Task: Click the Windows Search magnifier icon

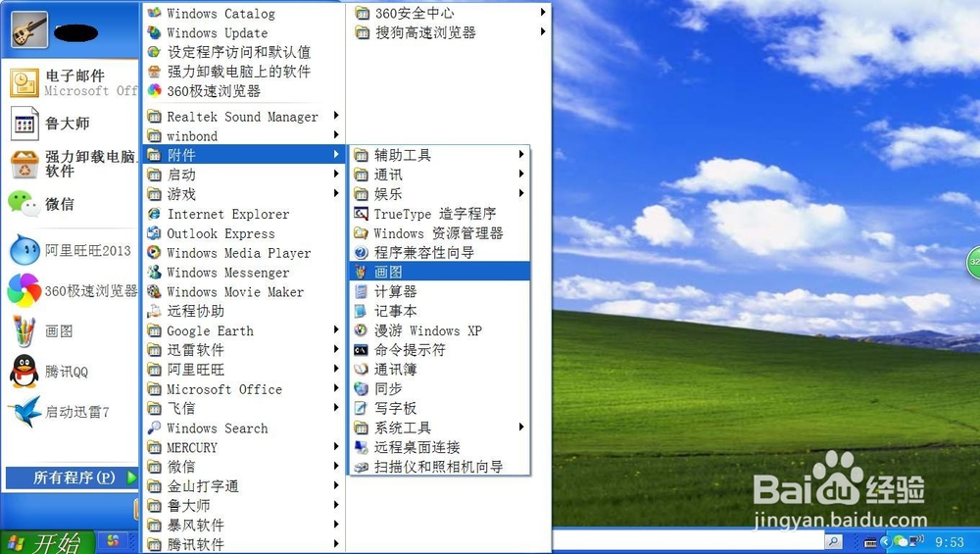Action: (154, 428)
